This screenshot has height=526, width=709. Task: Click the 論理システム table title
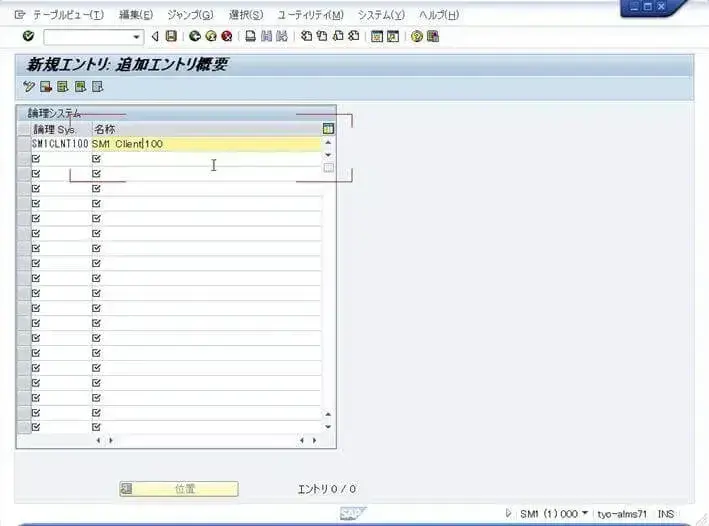pyautogui.click(x=54, y=113)
